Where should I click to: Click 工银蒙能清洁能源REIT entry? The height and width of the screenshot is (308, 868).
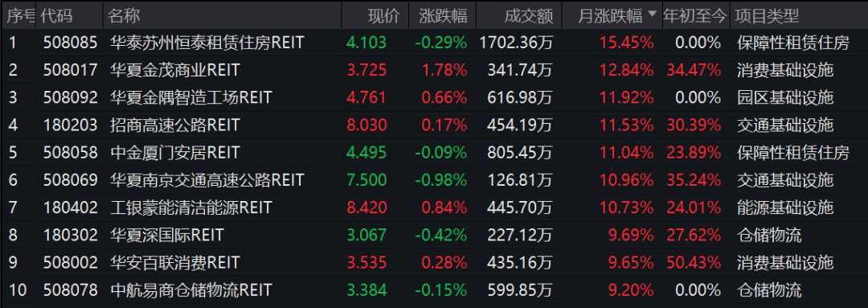click(434, 207)
